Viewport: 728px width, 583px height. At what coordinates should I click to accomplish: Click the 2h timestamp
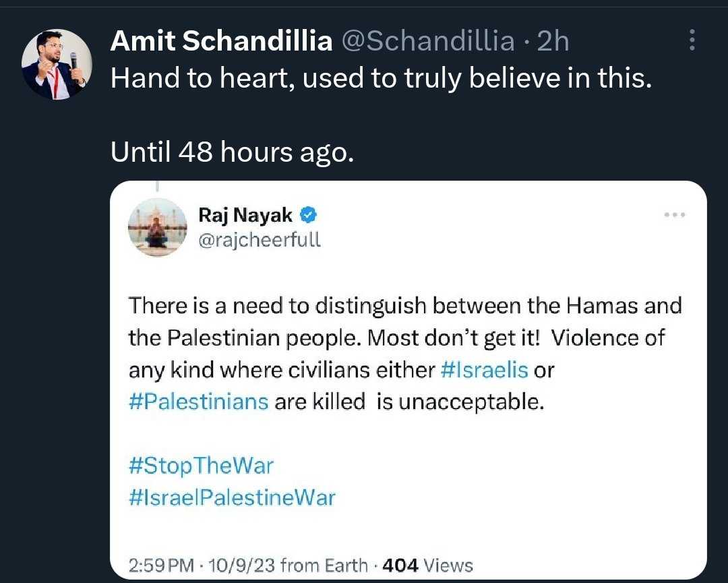[x=552, y=42]
